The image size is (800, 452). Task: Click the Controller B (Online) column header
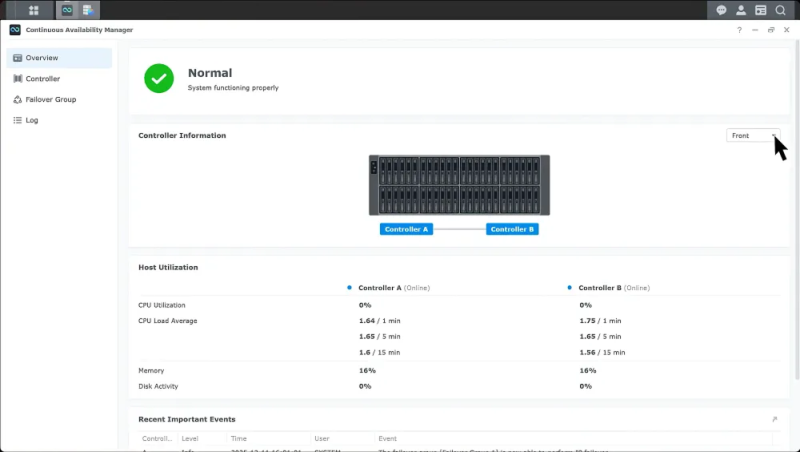coord(614,288)
